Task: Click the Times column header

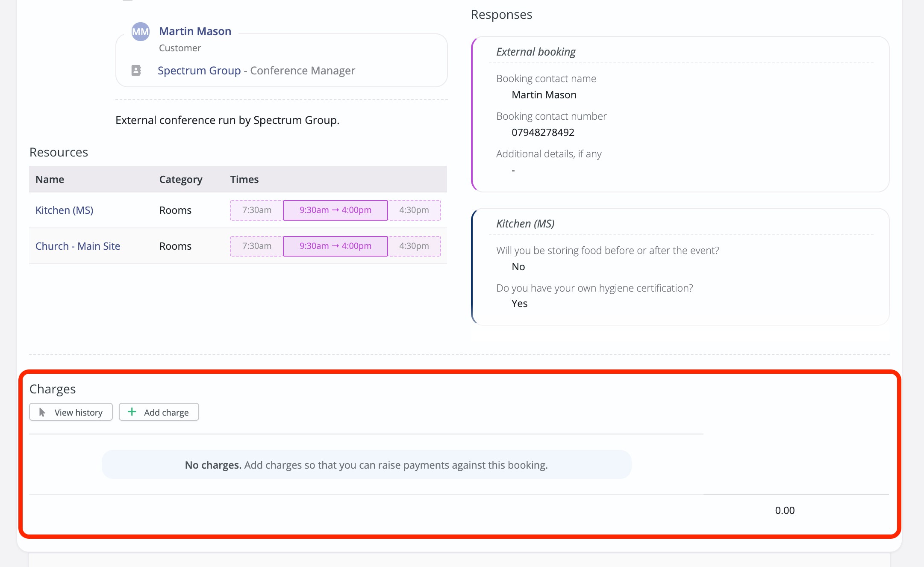Action: tap(244, 179)
